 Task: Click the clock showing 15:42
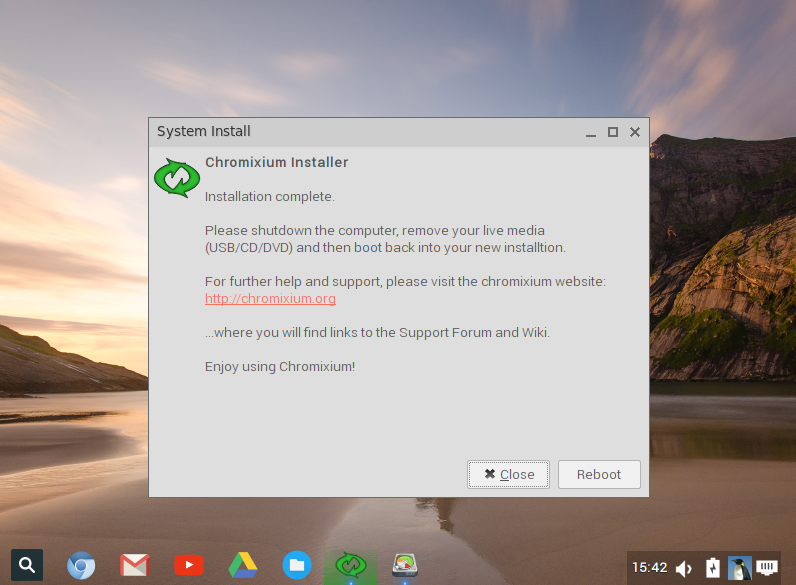(x=649, y=567)
